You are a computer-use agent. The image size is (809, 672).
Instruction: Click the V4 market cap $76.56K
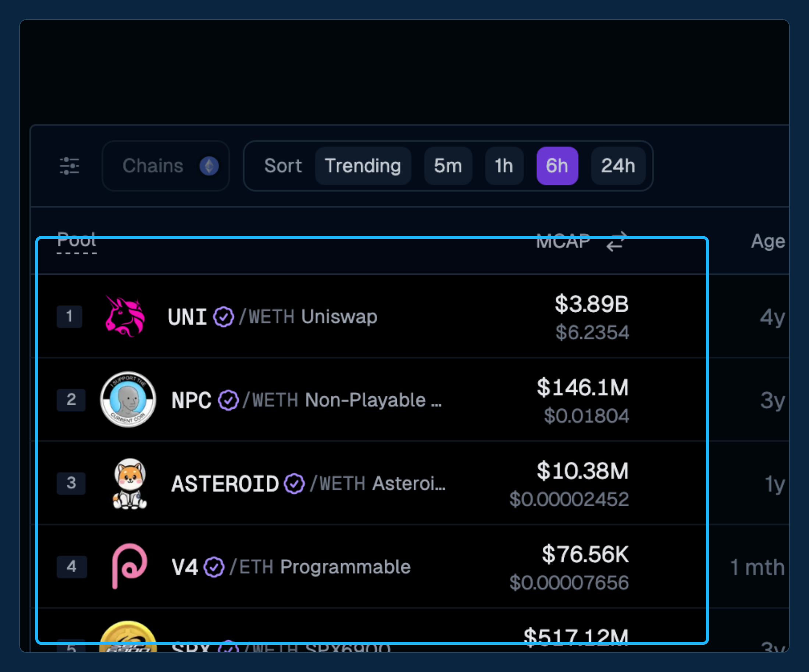(585, 554)
